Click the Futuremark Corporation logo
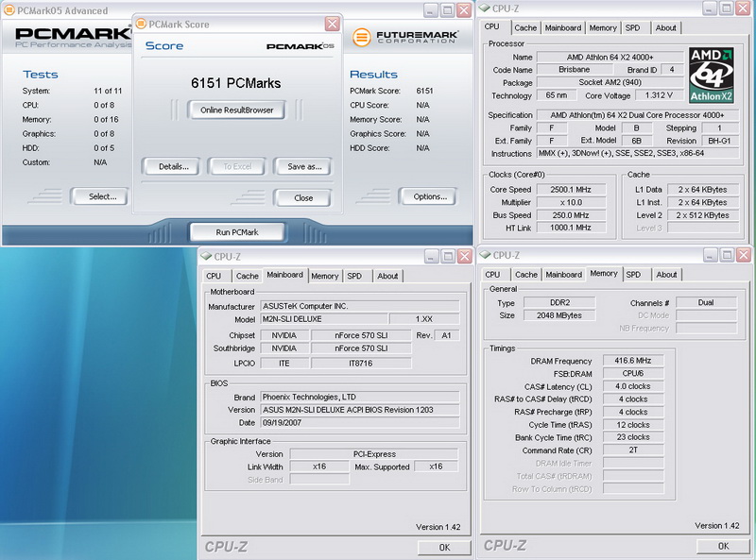This screenshot has height=560, width=756. pos(404,37)
